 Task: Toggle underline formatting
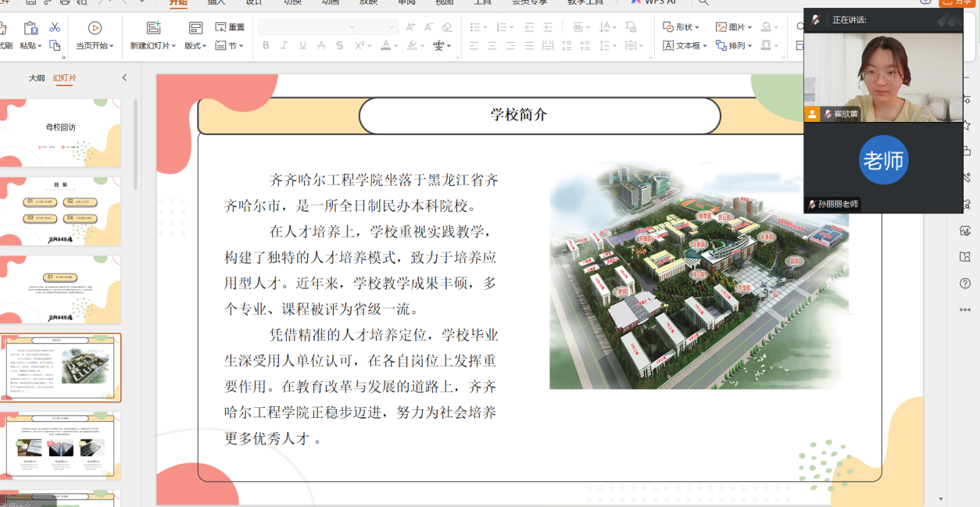(303, 46)
